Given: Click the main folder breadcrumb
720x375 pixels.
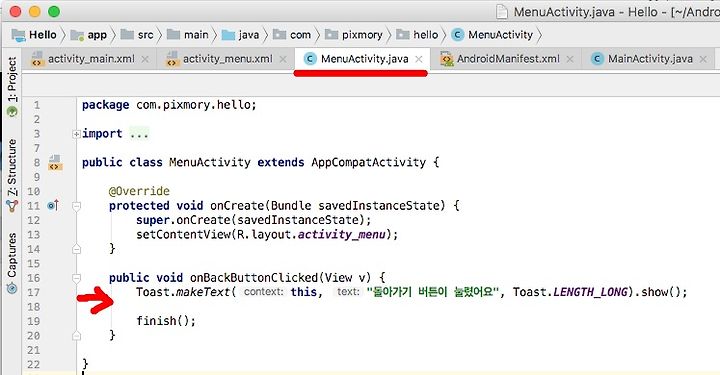Looking at the screenshot, I should click(187, 35).
